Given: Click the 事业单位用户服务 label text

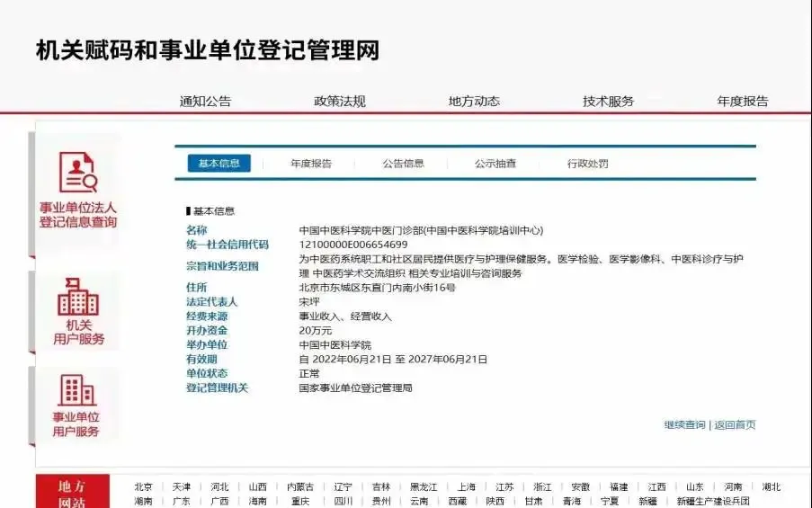Looking at the screenshot, I should coord(76,424).
